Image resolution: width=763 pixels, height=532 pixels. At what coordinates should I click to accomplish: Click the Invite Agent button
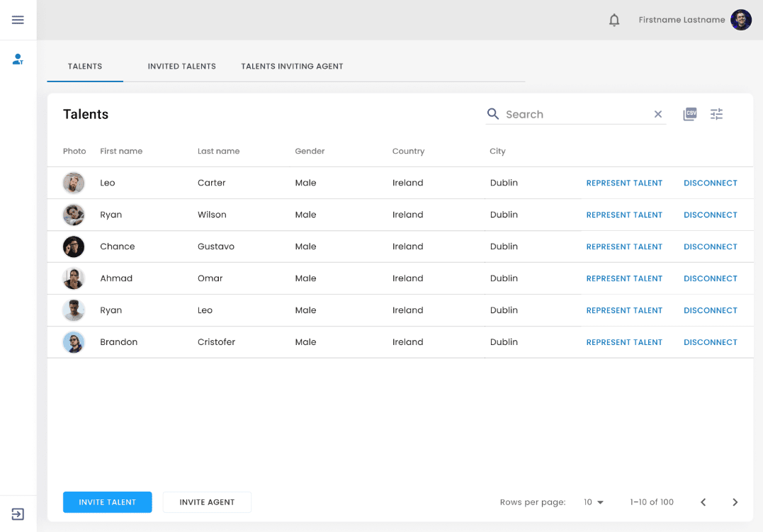tap(207, 502)
